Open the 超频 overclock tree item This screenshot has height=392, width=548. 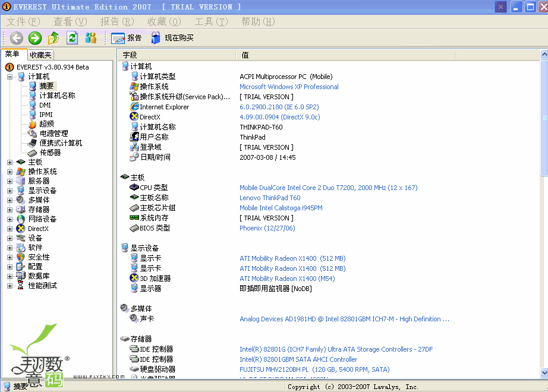(x=46, y=124)
